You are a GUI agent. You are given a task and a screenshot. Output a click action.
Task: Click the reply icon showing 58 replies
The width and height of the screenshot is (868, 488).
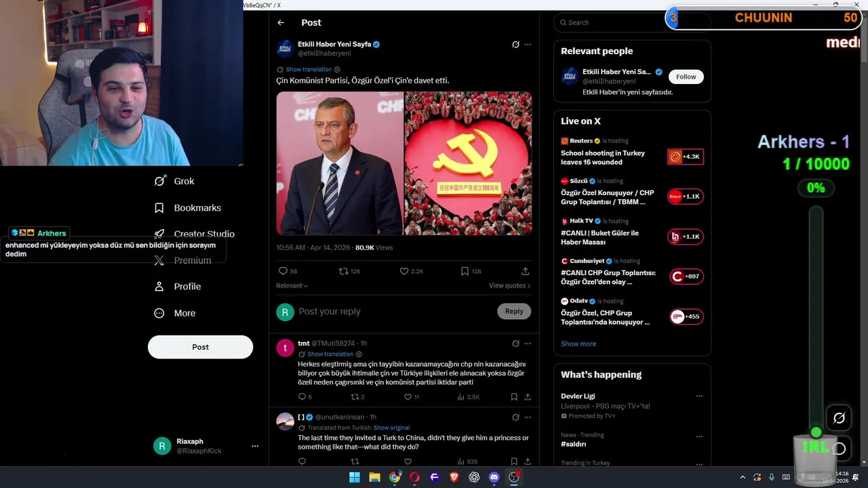pyautogui.click(x=283, y=271)
